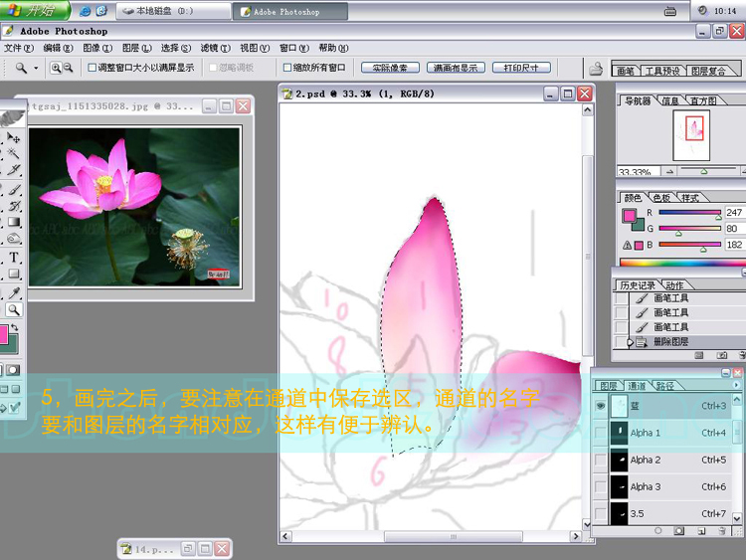Show the Alpha 2 channel visibility box
The width and height of the screenshot is (746, 560).
click(x=601, y=460)
